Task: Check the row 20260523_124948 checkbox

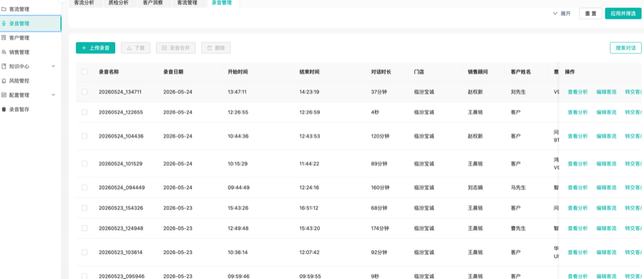Action: click(x=84, y=228)
